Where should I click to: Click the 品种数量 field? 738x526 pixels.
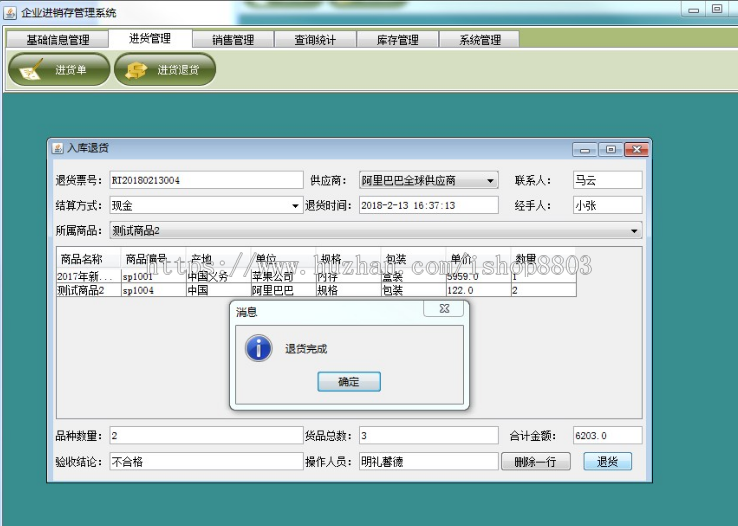pos(206,436)
